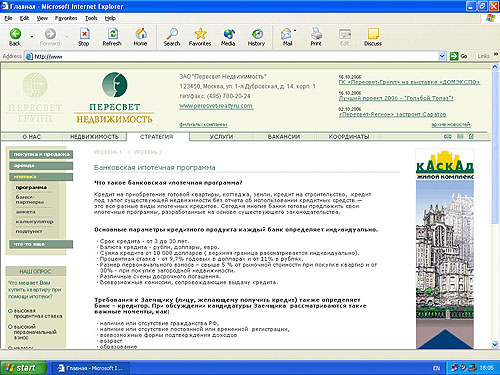Open the Media toolbar icon
Viewport: 500px width, 375px height.
[x=228, y=37]
